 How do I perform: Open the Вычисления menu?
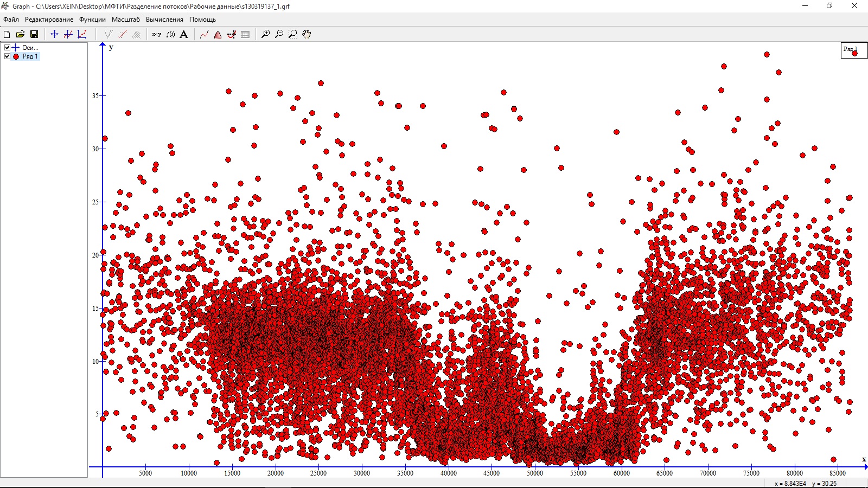(164, 20)
